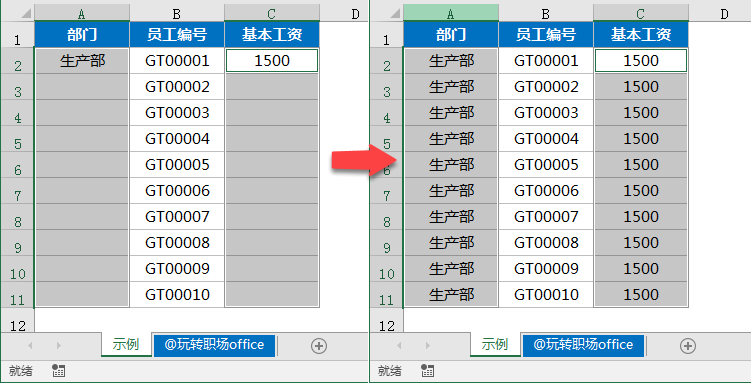Click GT00001 in left window
Screen dimensions: 751x383
(x=177, y=61)
